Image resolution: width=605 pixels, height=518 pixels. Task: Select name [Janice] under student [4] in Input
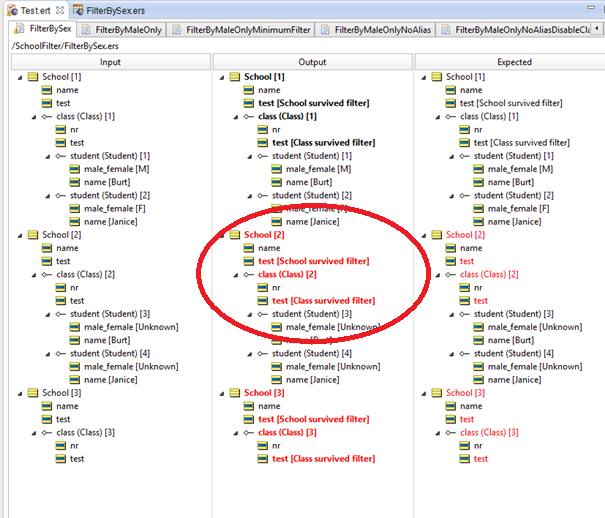[x=111, y=380]
